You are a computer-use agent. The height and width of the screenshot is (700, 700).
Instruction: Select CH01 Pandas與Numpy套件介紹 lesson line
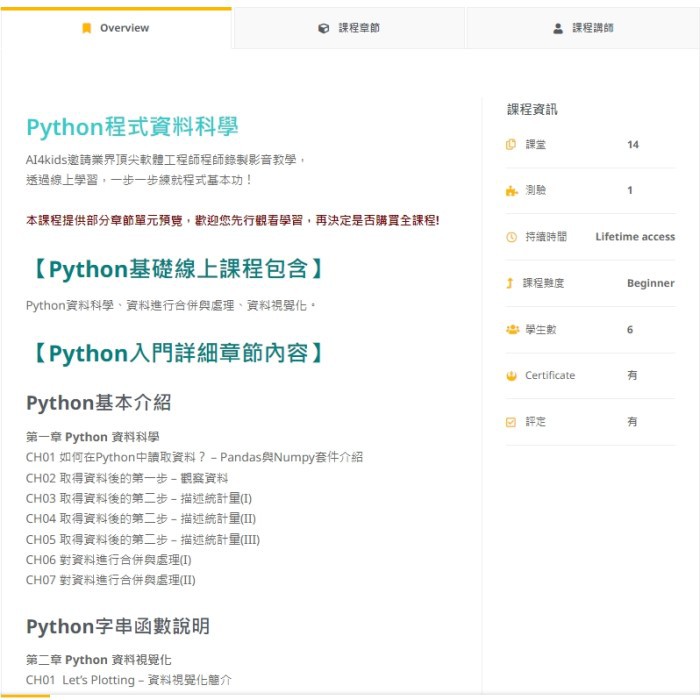tap(194, 457)
